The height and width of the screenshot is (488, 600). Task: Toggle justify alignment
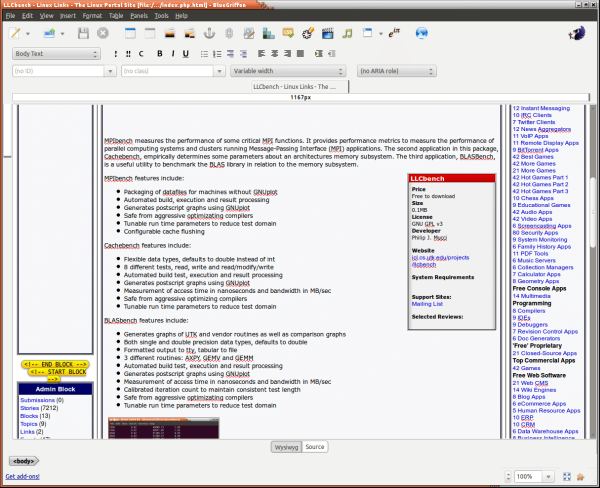click(x=300, y=54)
